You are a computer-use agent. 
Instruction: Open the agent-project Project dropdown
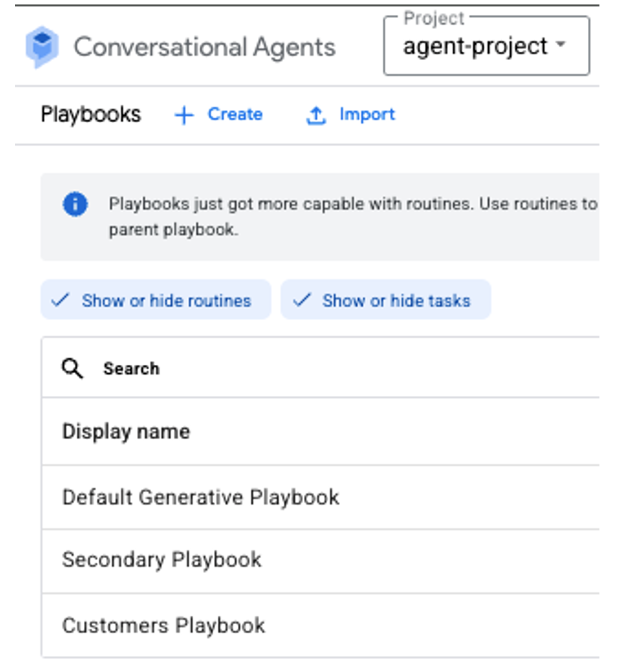[486, 46]
